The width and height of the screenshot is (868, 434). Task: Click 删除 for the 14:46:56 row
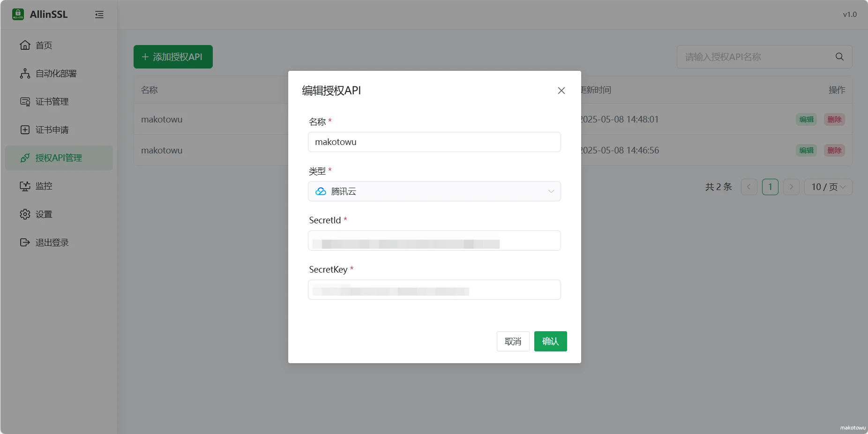tap(834, 150)
